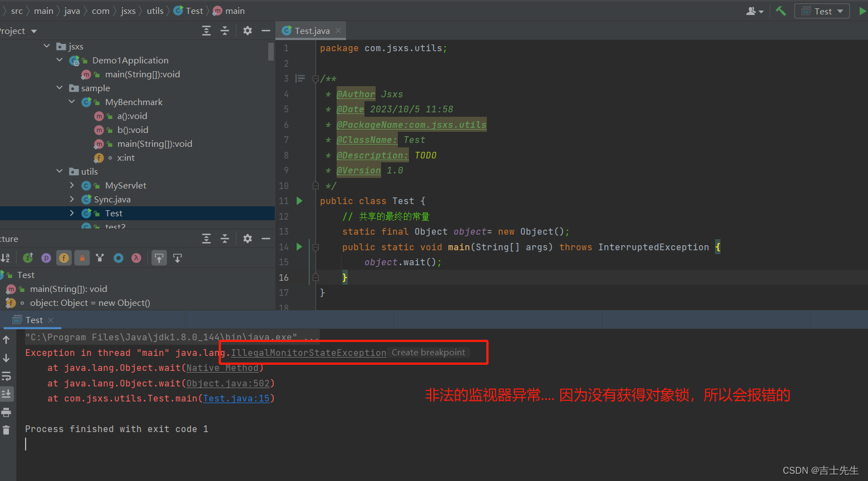
Task: Click the Build project hammer icon
Action: [x=781, y=11]
